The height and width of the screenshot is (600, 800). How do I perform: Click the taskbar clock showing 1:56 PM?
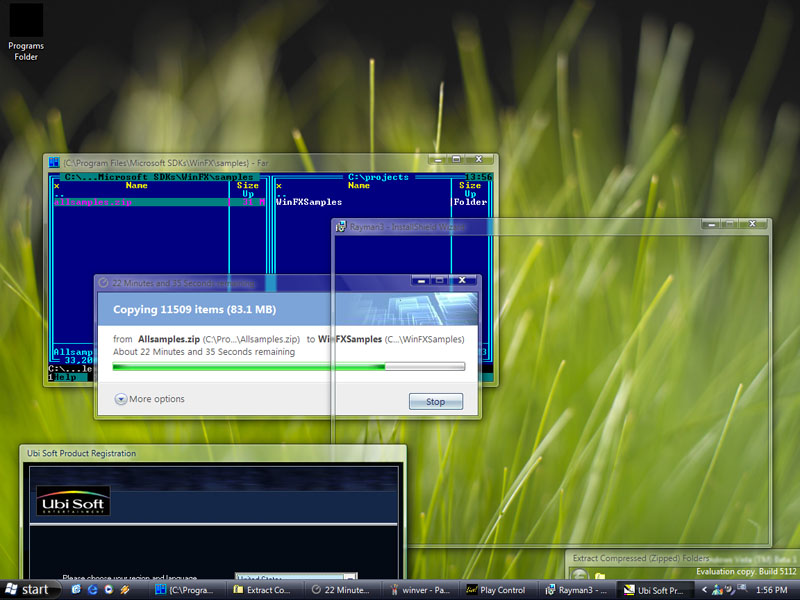tap(771, 590)
